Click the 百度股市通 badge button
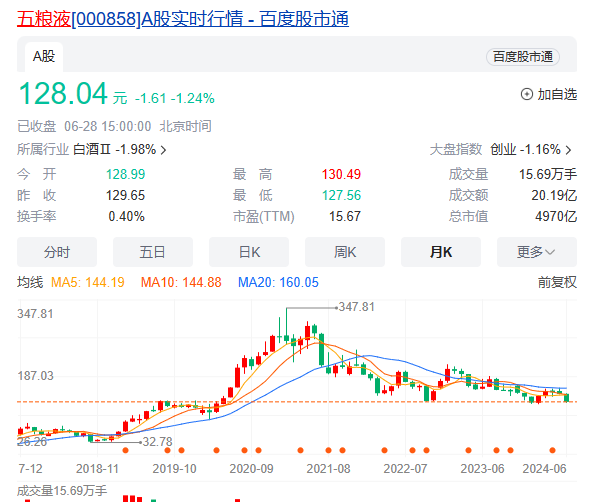 click(x=523, y=57)
